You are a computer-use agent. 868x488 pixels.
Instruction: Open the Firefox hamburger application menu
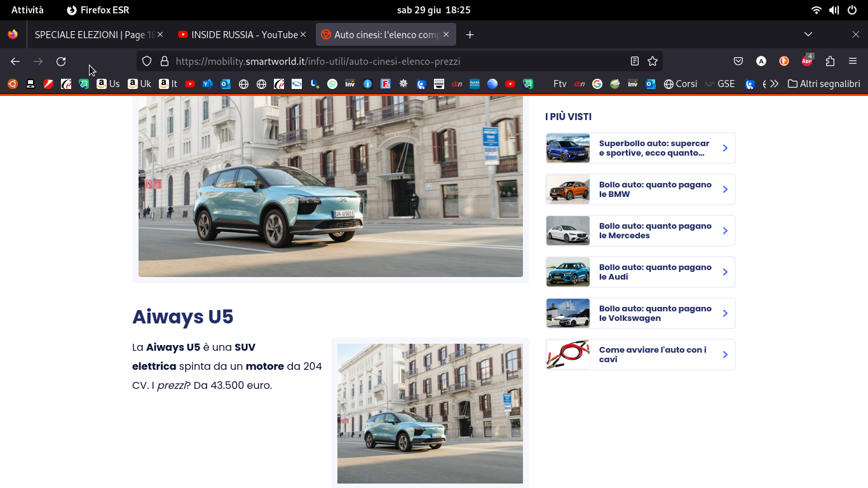[853, 61]
